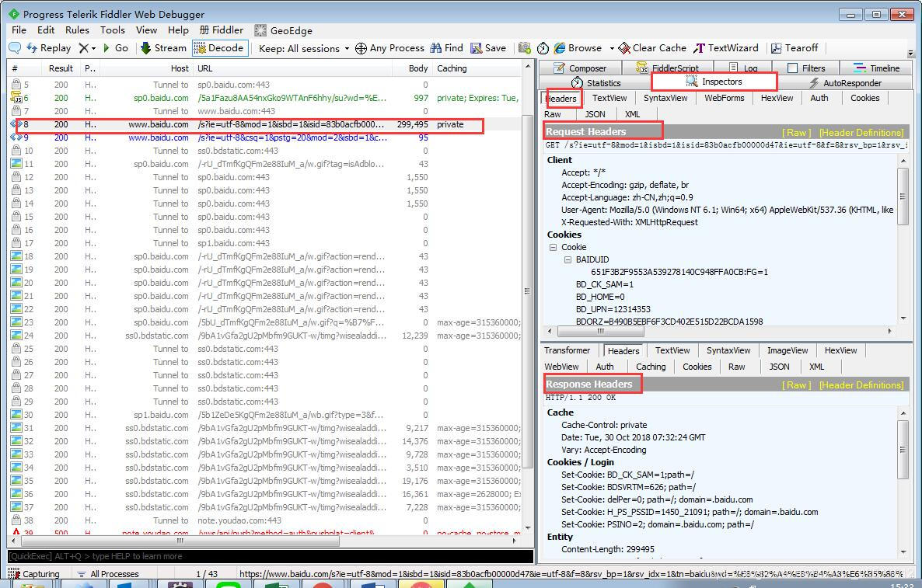Viewport: 922px width, 588px height.
Task: Open the GeoEdge menu item
Action: click(284, 30)
